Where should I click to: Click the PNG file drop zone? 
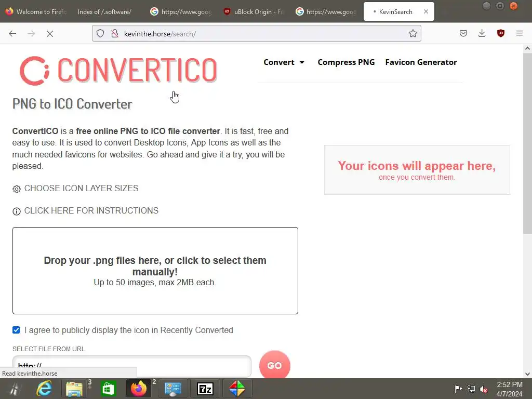tap(155, 271)
